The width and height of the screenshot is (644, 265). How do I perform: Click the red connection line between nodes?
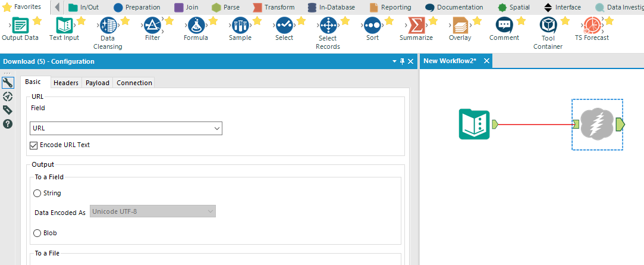(536, 124)
